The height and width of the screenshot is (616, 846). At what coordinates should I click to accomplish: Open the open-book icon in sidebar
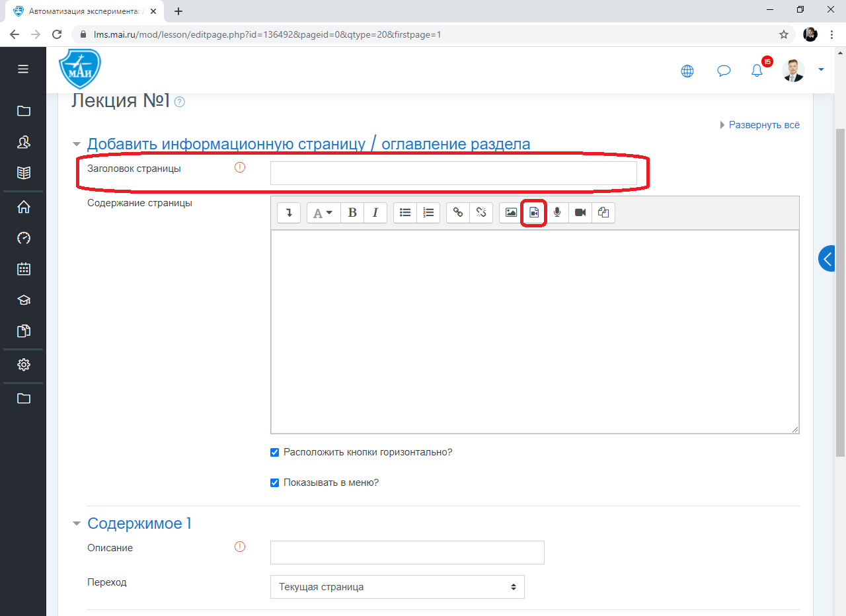coord(23,173)
